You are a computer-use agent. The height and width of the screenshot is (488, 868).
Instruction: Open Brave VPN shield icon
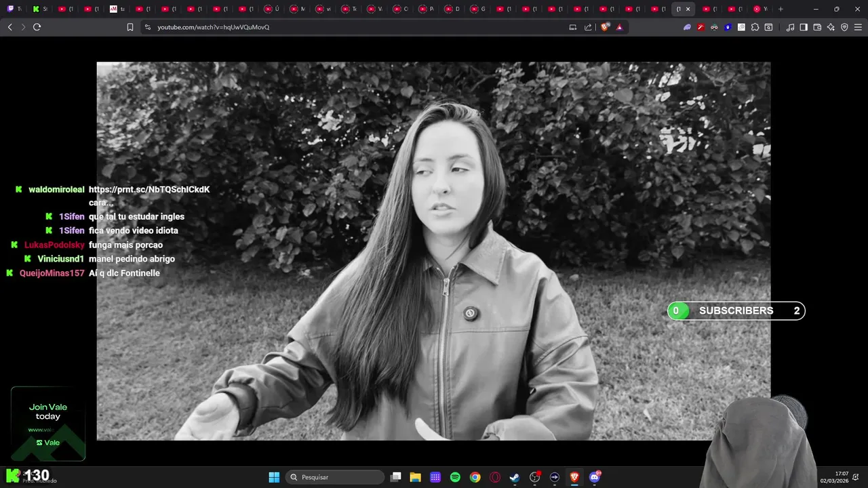[844, 27]
